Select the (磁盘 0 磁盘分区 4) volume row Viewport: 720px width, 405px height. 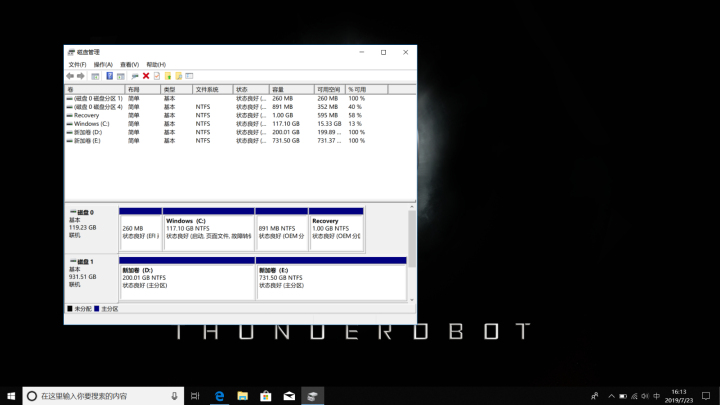(x=240, y=107)
